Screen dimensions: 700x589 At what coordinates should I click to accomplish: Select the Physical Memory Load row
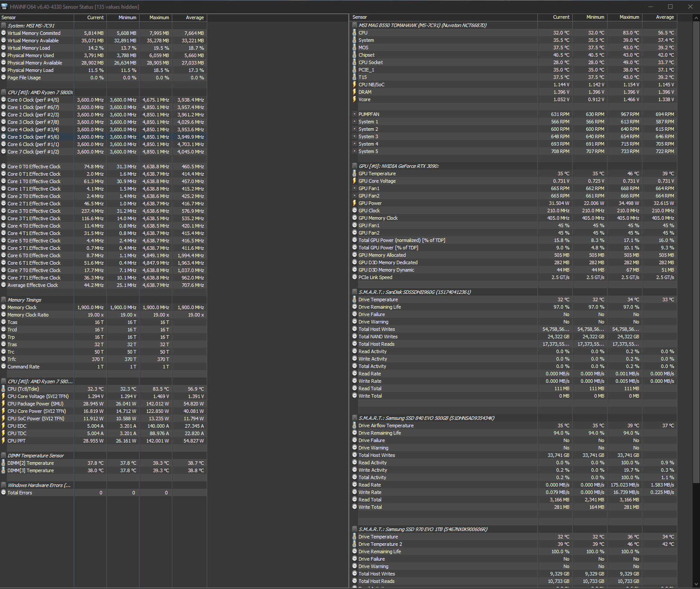click(103, 70)
